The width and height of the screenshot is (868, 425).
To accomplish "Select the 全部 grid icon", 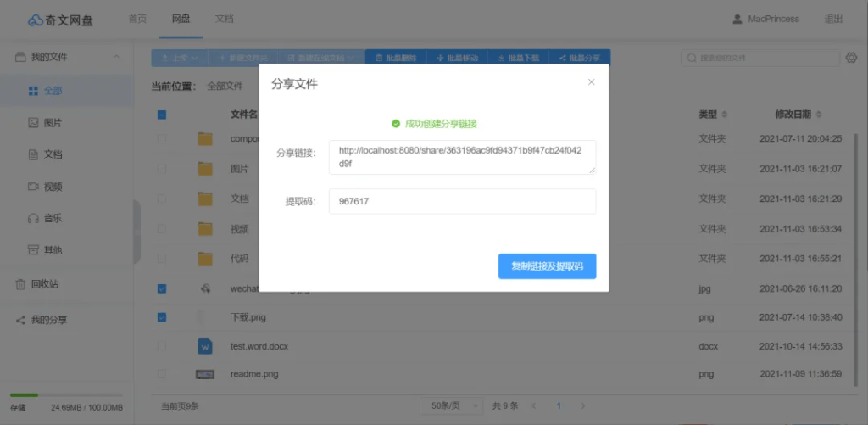I will (33, 91).
